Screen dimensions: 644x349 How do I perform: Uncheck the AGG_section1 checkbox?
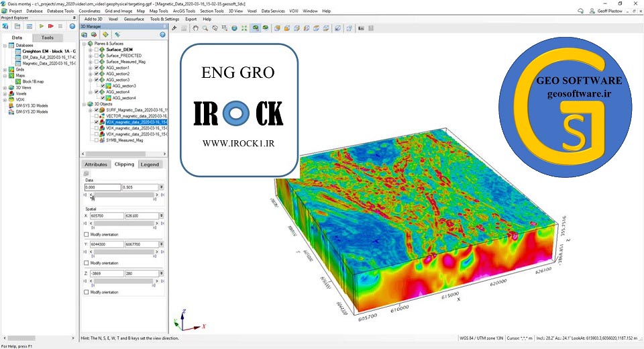[x=97, y=68]
